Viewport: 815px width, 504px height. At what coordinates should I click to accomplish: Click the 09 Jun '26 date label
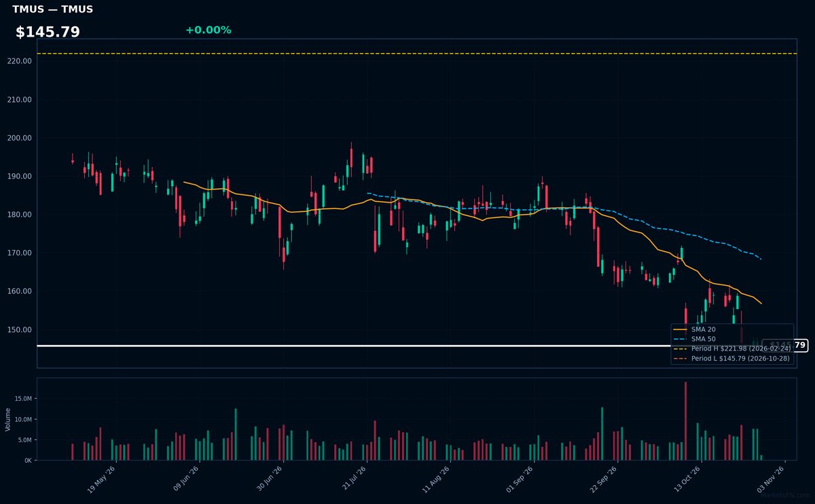click(185, 480)
